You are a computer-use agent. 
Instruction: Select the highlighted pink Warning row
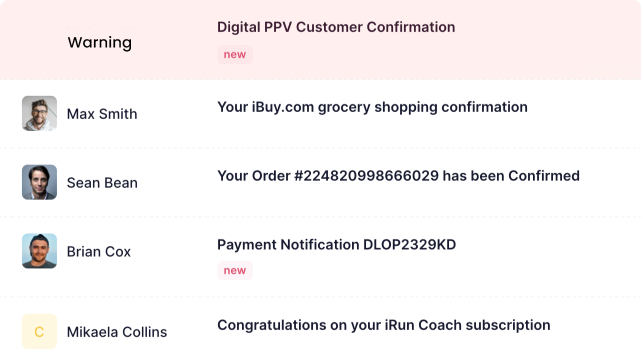(x=320, y=40)
